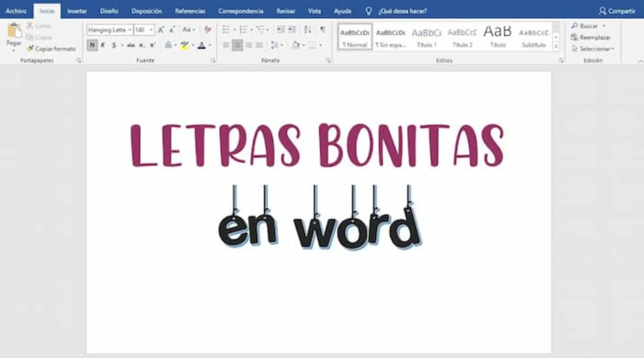This screenshot has width=644, height=358.
Task: Toggle underline (S) formatting
Action: [x=114, y=45]
